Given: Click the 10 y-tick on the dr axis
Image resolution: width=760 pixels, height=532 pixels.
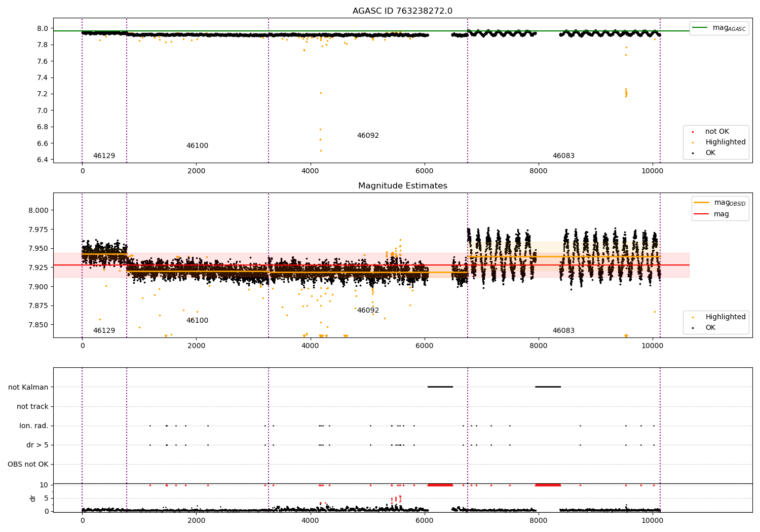Looking at the screenshot, I should [x=44, y=485].
